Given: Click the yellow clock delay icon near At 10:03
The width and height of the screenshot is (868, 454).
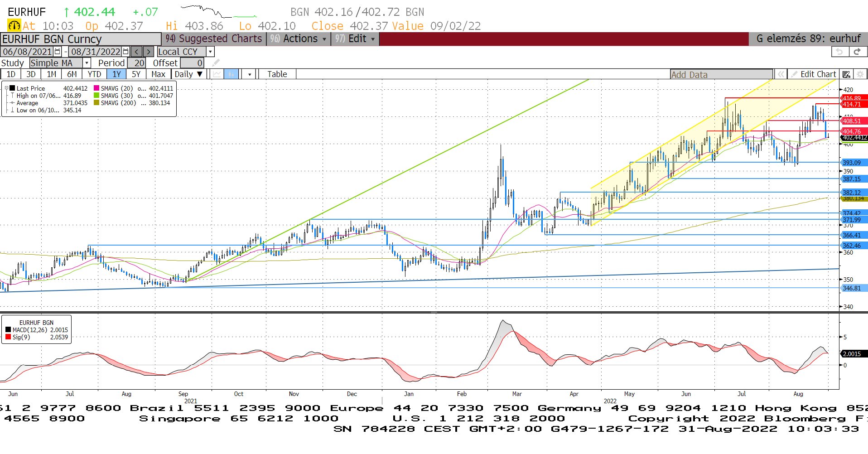Looking at the screenshot, I should click(x=14, y=26).
